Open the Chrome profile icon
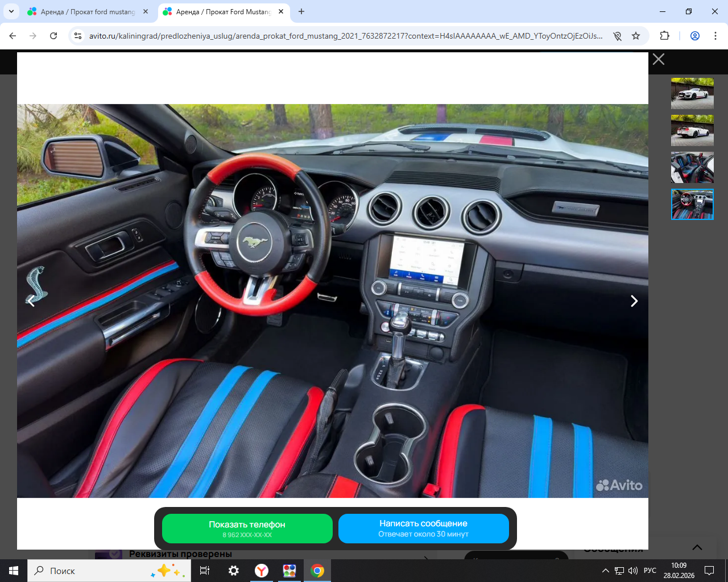The image size is (728, 582). (x=695, y=36)
